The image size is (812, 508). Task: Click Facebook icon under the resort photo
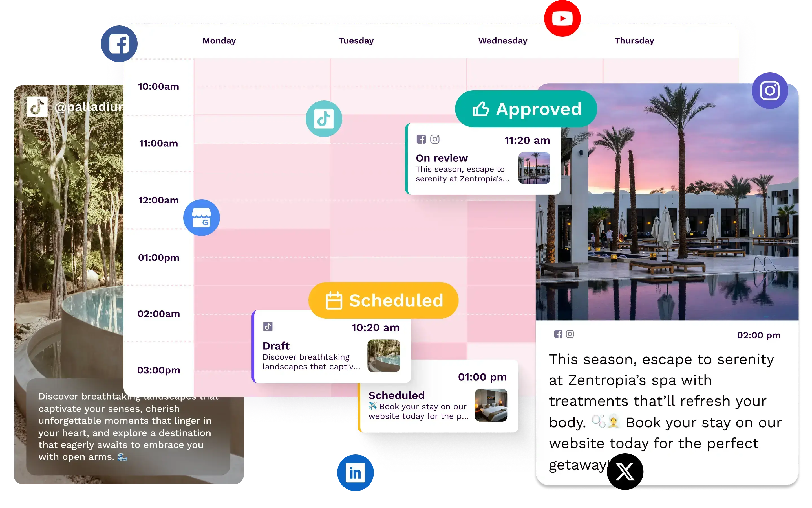pyautogui.click(x=558, y=334)
